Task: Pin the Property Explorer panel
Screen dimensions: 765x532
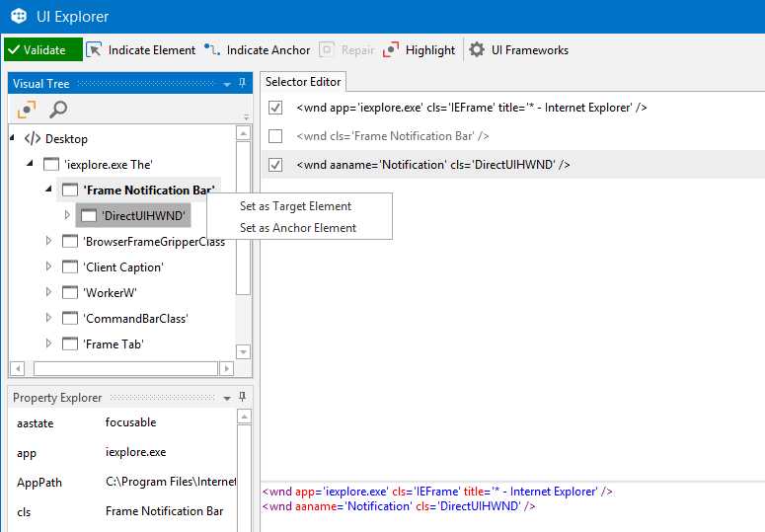Action: [242, 398]
